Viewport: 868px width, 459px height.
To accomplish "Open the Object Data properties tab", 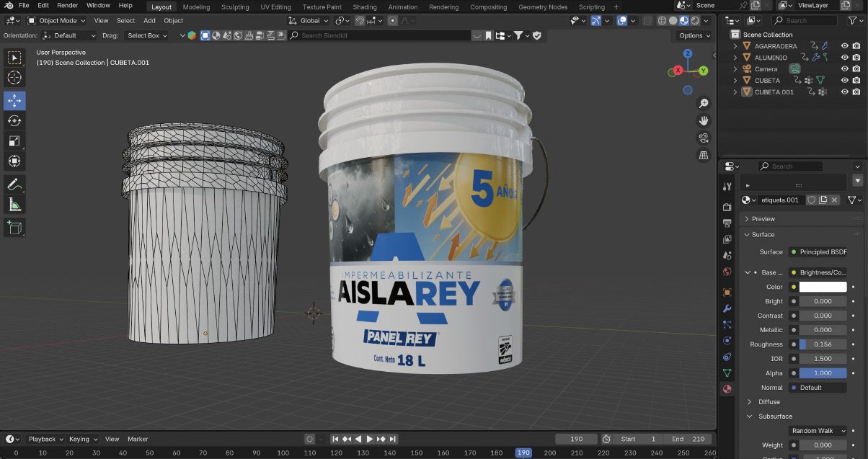I will point(727,373).
